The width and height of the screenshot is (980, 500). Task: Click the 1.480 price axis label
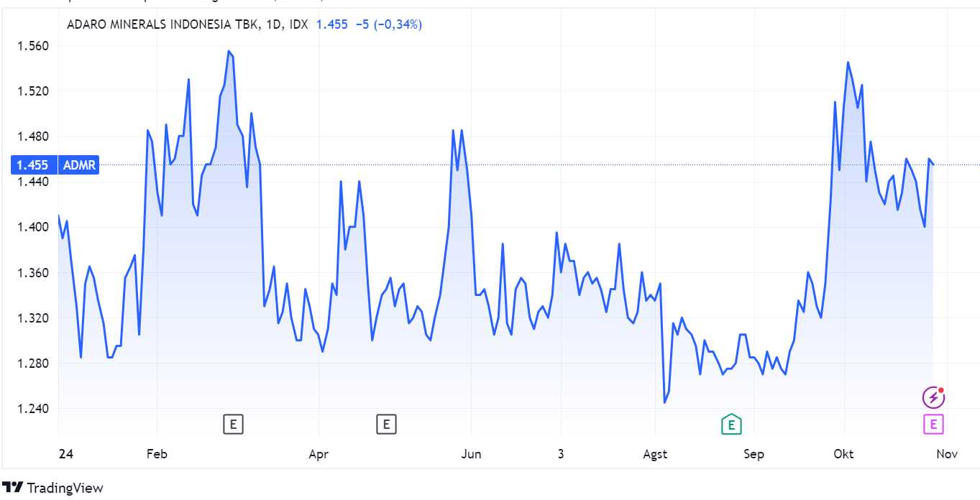click(x=33, y=136)
